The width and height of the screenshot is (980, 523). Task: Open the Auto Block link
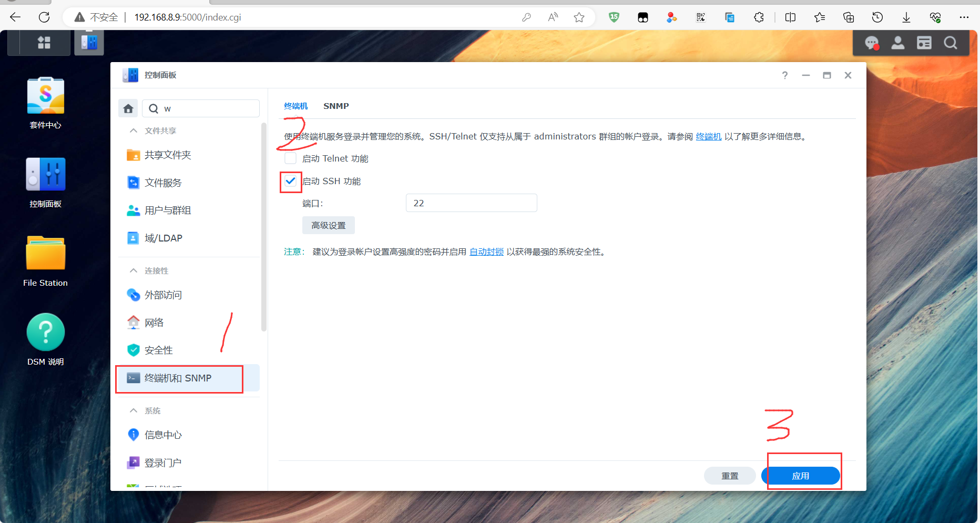tap(486, 252)
